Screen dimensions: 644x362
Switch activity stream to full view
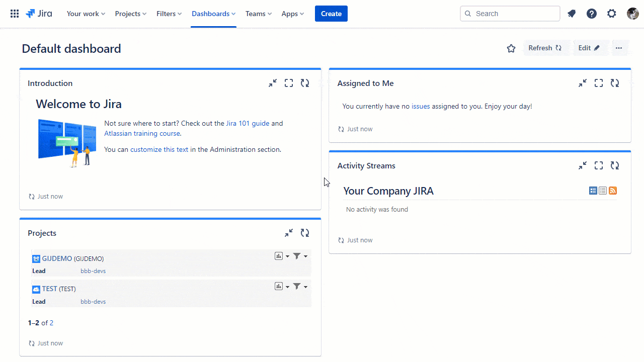point(593,191)
